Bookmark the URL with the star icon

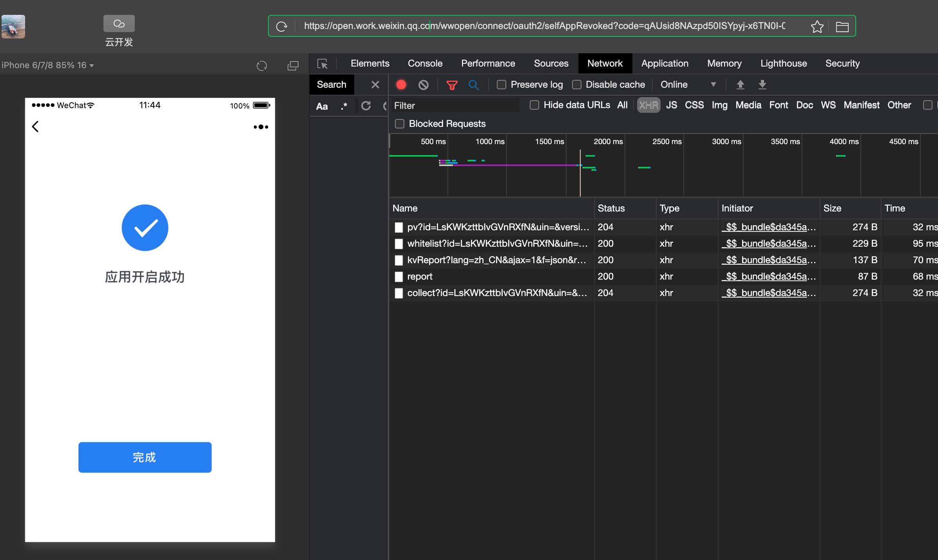(817, 26)
